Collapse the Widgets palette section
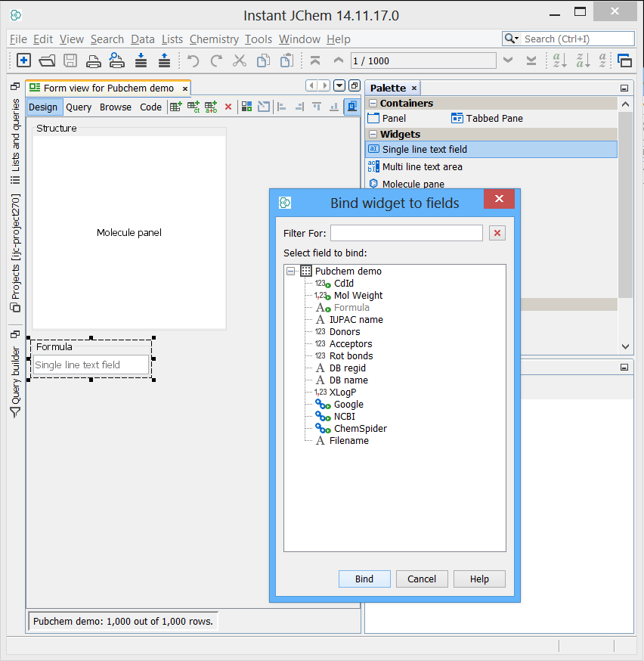 coord(372,135)
